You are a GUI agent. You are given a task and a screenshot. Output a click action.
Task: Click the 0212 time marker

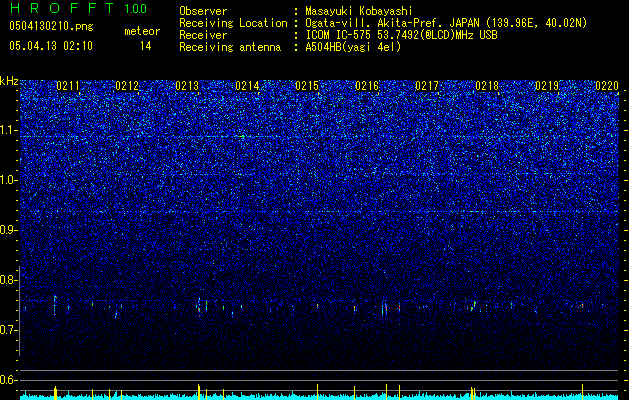point(127,86)
